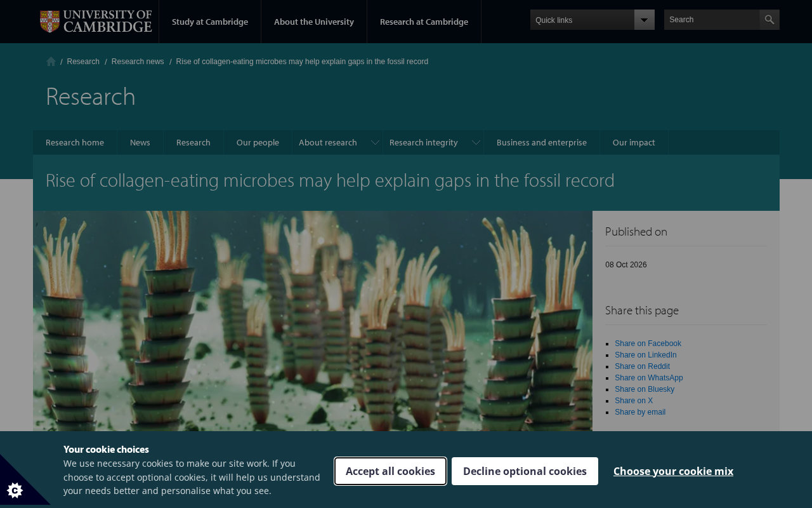Open Business and enterprise tab

542,143
